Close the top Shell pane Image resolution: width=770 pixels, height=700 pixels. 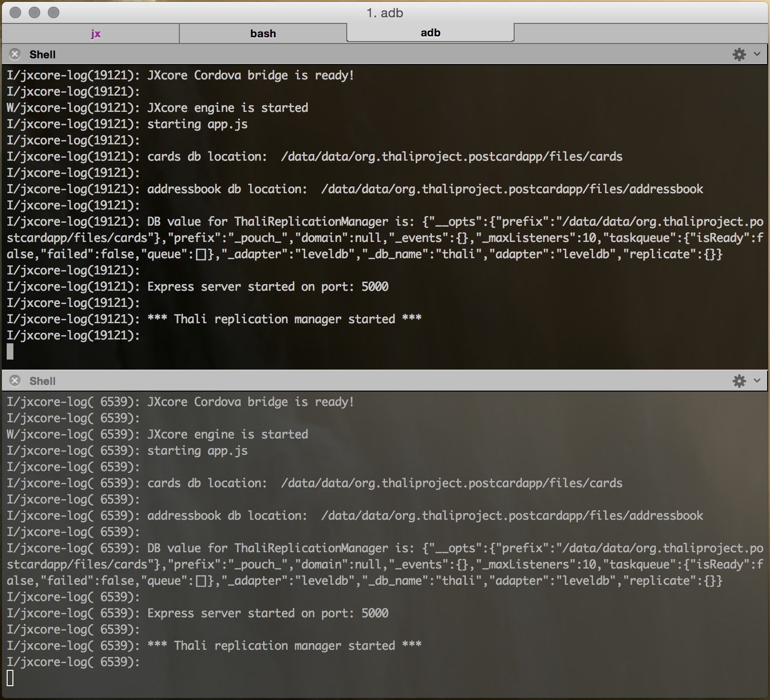[15, 54]
